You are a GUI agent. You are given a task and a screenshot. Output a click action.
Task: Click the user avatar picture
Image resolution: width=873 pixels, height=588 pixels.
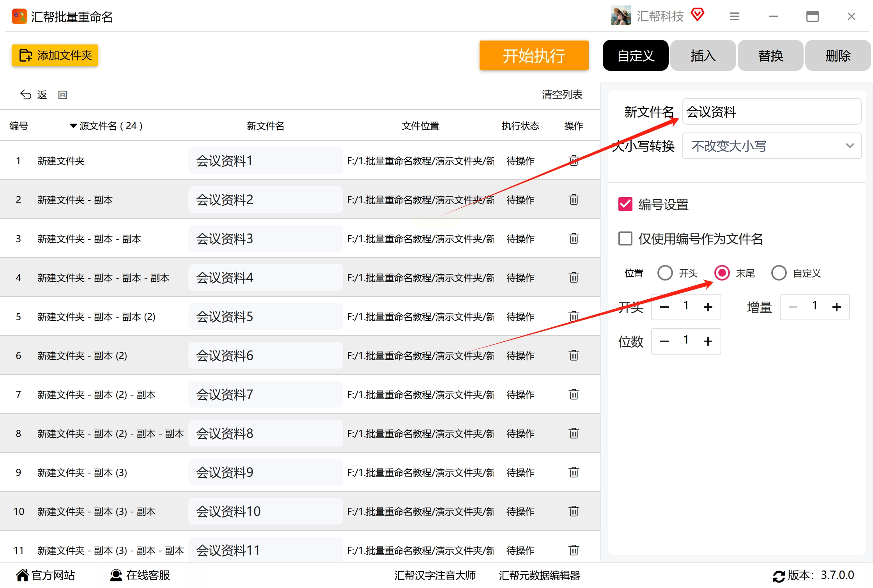pos(621,16)
